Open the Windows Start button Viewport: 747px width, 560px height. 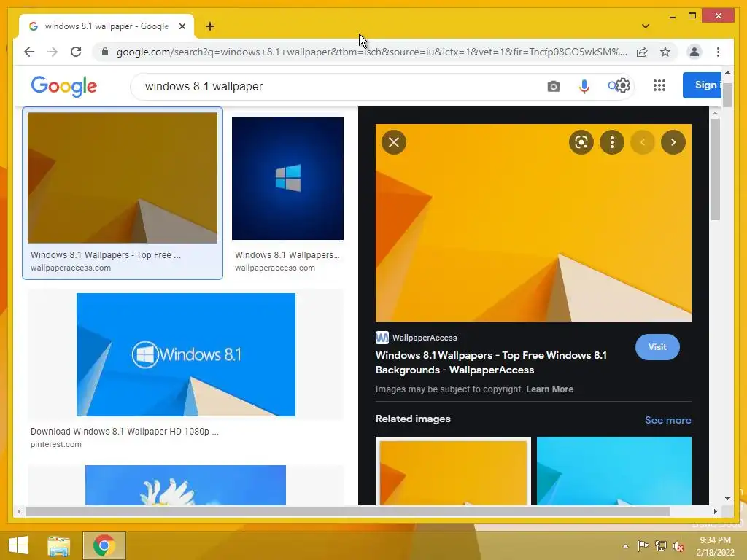[18, 545]
